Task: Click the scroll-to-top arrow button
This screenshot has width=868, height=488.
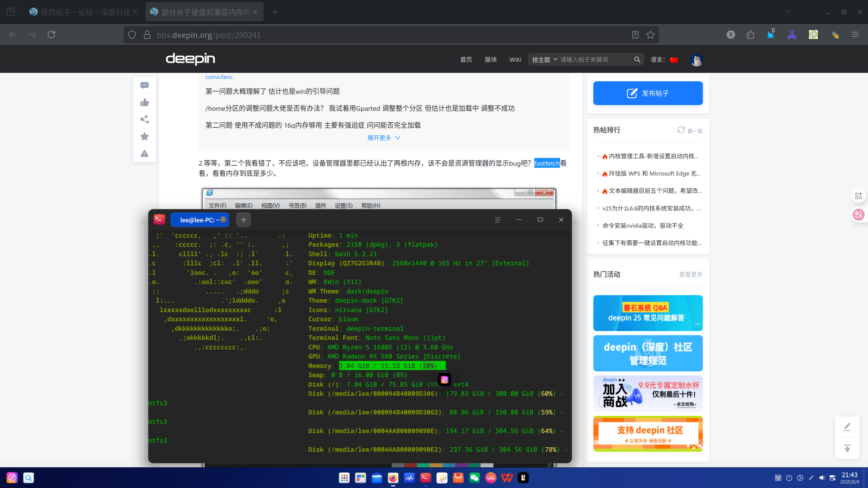Action: [847, 448]
